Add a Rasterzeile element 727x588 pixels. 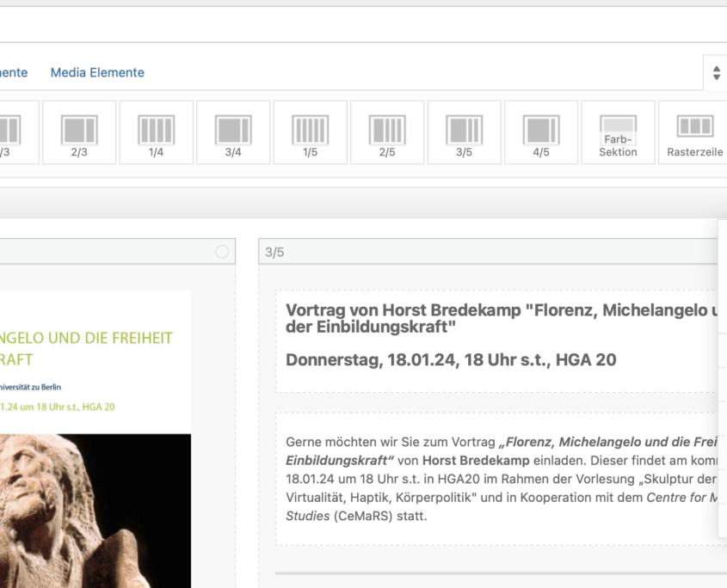click(x=694, y=132)
